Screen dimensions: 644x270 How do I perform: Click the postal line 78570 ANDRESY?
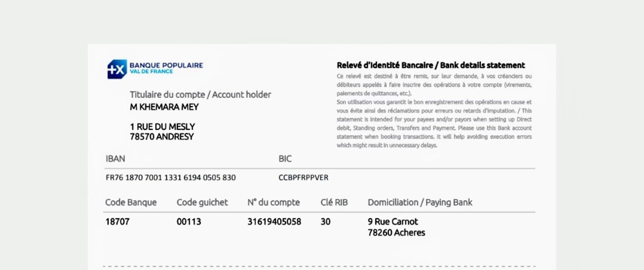pos(162,137)
